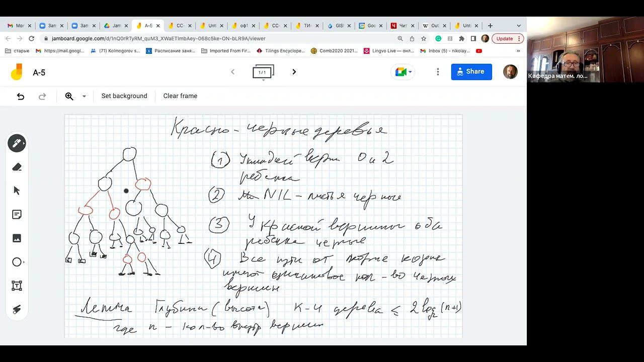Screen dimensions: 644x362
Task: Open zoom level dropdown arrow
Action: tap(84, 96)
